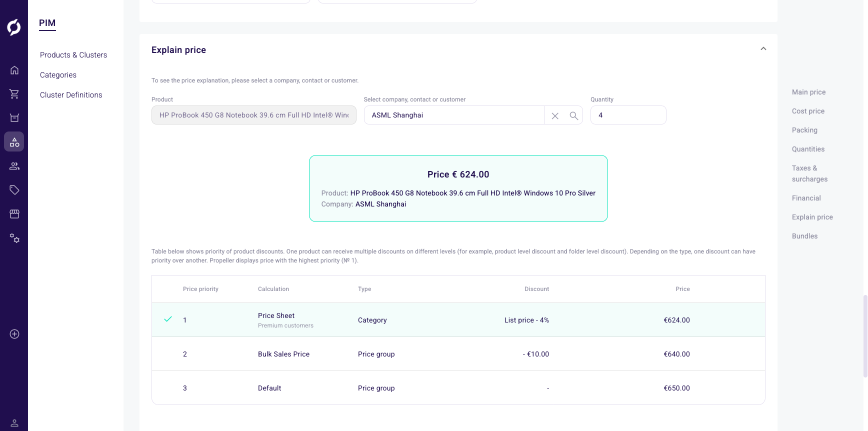Click the - €10.00 discount cell

coord(536,354)
